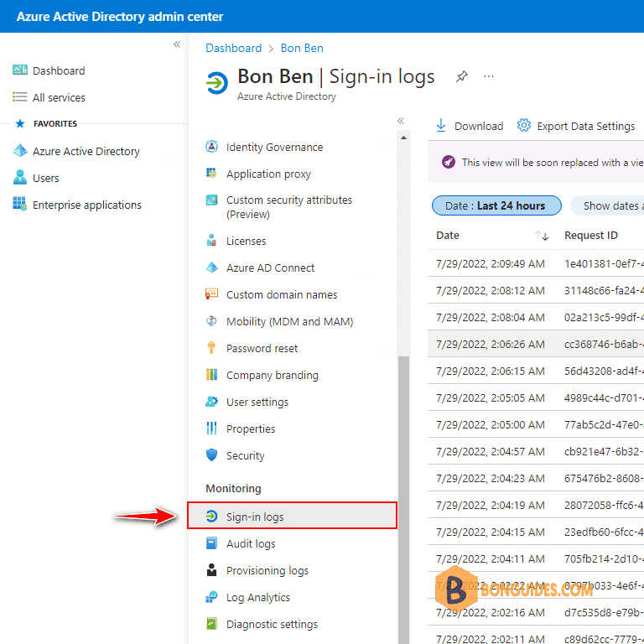Click the Security shield icon

pos(211,455)
